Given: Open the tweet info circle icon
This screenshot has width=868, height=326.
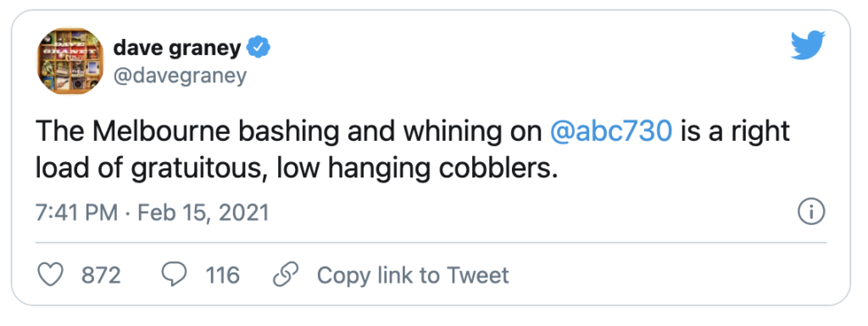Looking at the screenshot, I should tap(811, 213).
